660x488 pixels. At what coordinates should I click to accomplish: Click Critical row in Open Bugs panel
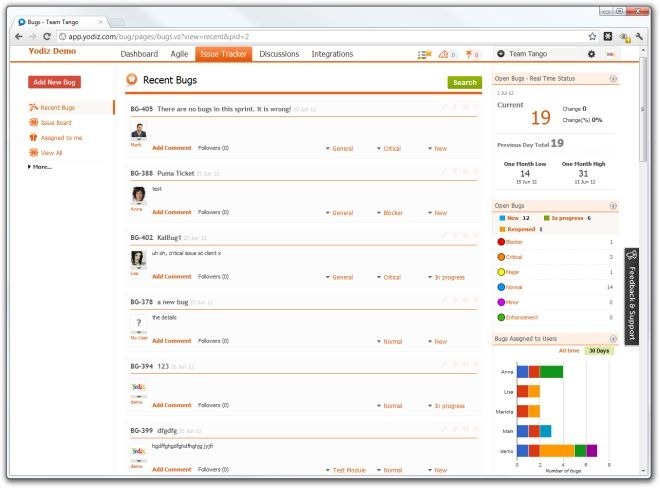pyautogui.click(x=555, y=257)
